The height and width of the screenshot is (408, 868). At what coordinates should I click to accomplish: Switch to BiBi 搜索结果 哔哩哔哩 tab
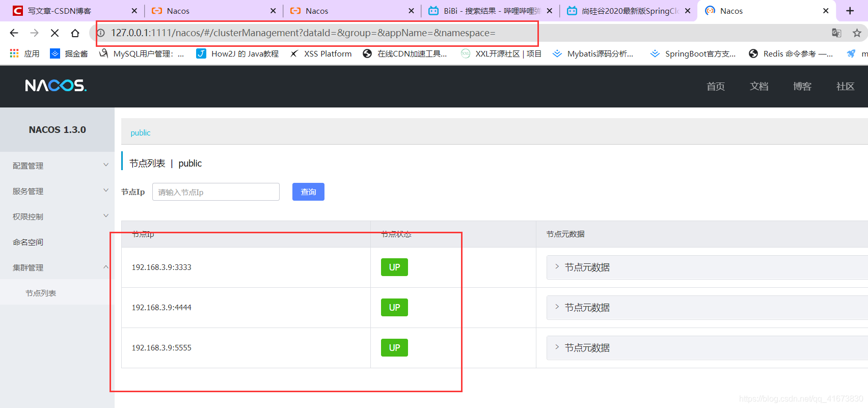pos(484,11)
